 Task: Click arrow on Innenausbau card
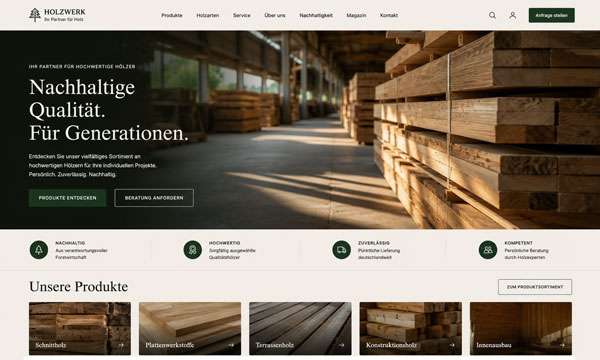(x=562, y=345)
